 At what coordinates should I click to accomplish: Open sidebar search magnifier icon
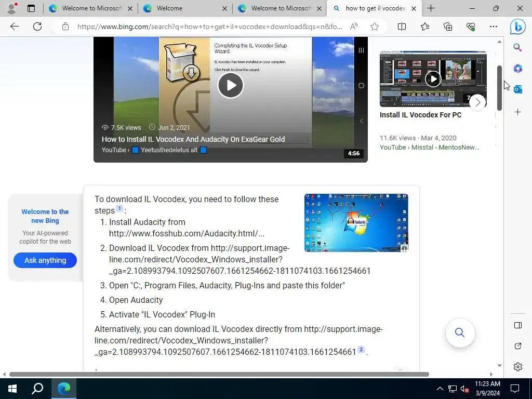pos(517,47)
